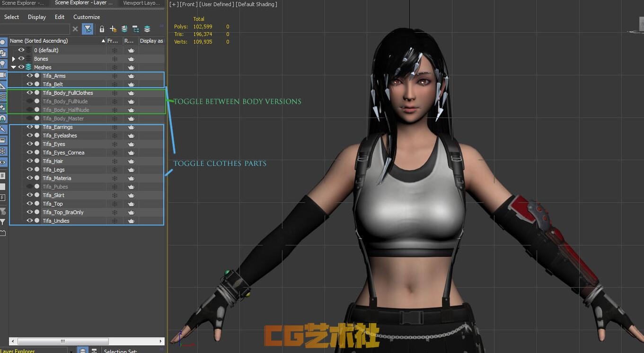This screenshot has height=353, width=644.
Task: Toggle visibility of the Bones layer
Action: pos(21,59)
